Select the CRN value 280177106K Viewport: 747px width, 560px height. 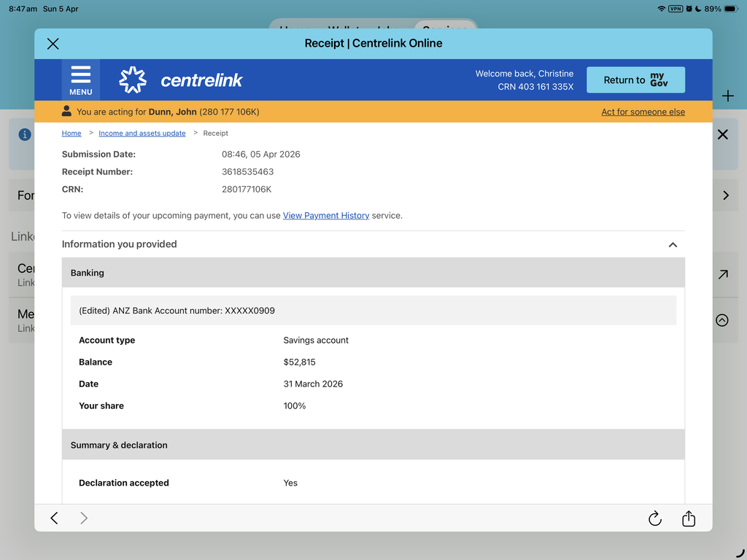(x=247, y=190)
